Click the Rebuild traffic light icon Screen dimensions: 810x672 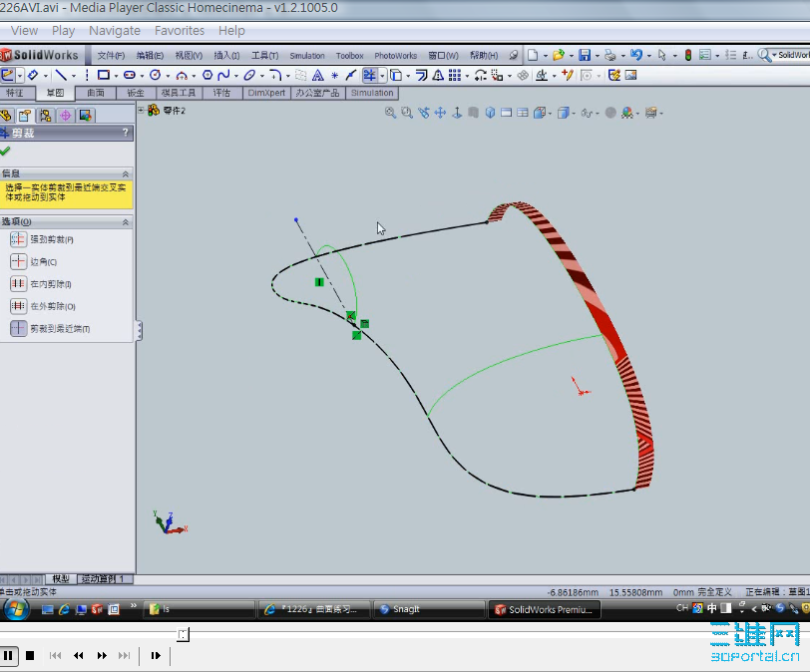688,55
